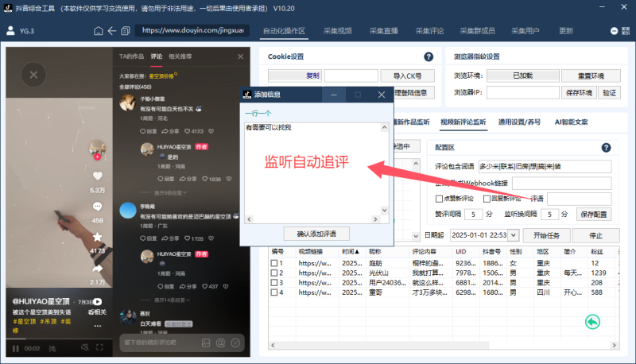Viewport: 636px width, 364px height.
Task: Tick the checkbox for row 3
Action: pyautogui.click(x=274, y=282)
